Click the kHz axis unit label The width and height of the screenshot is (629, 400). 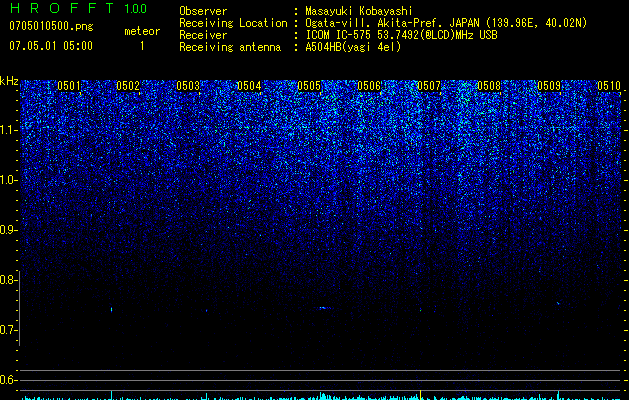click(9, 81)
